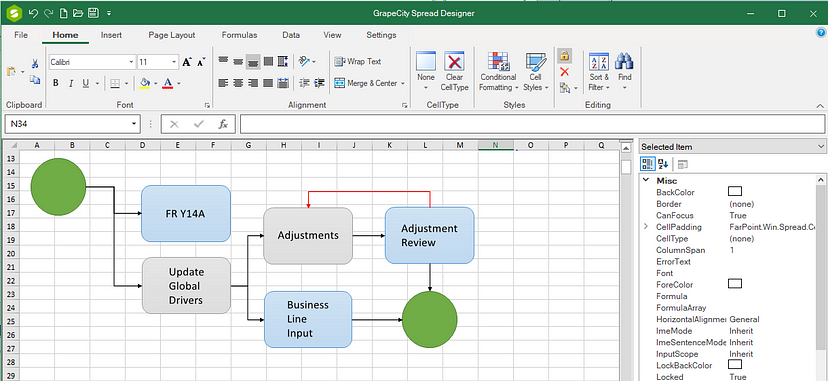Click the Increase Indent icon
Screen dimensions: 828x381
click(319, 83)
